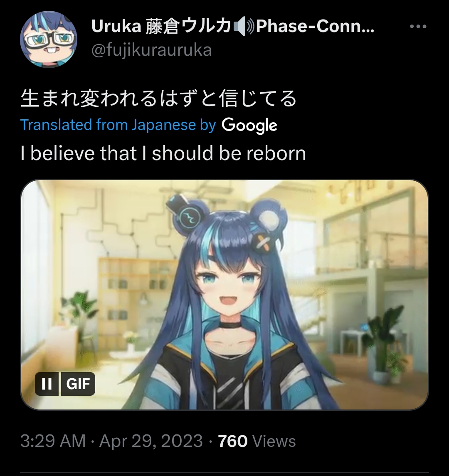Click Translated from Japanese by link
This screenshot has height=476, width=449.
coord(118,125)
